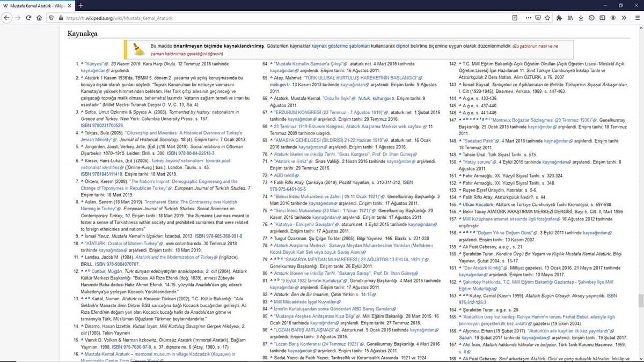
Task: Open the page actions ellipsis menu
Action: click(x=529, y=18)
